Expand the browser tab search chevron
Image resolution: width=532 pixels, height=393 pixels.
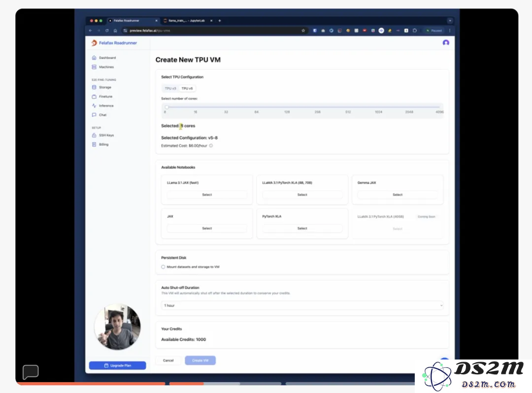pyautogui.click(x=450, y=21)
